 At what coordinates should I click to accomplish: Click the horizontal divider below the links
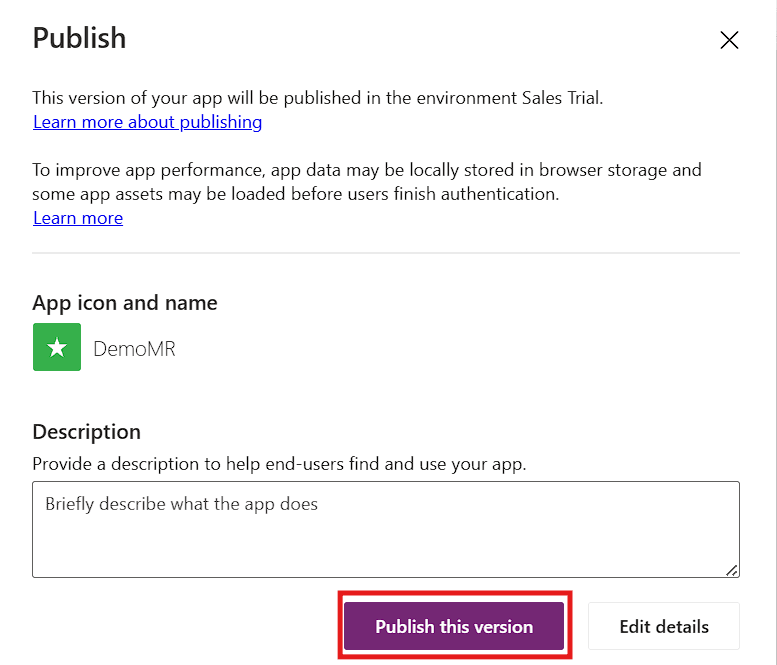click(386, 253)
